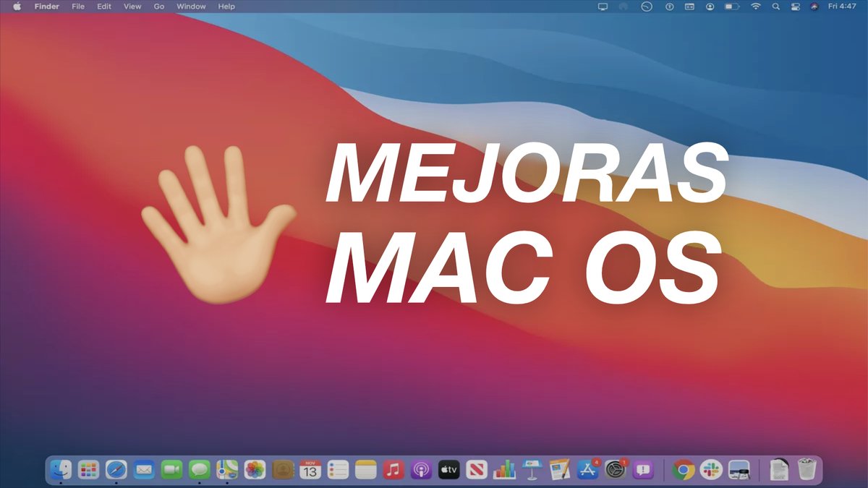Image resolution: width=868 pixels, height=488 pixels.
Task: Click the Siri icon in menu bar
Action: tap(815, 7)
